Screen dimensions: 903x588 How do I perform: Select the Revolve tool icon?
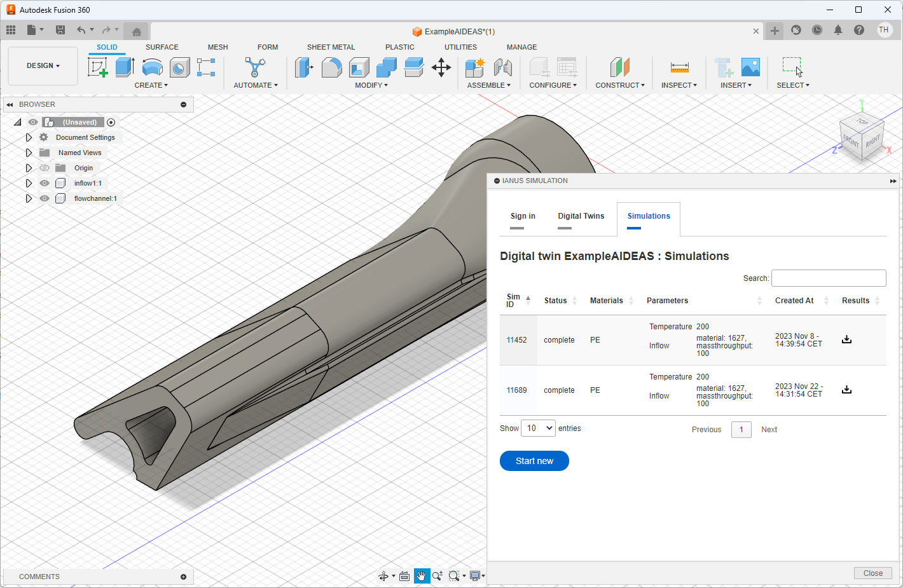[x=153, y=67]
